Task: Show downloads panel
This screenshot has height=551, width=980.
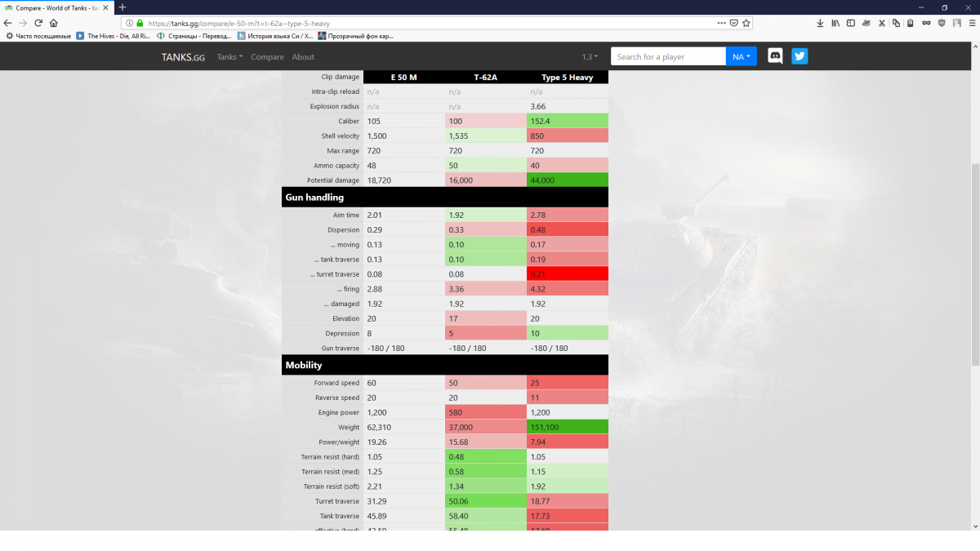Action: (x=820, y=23)
